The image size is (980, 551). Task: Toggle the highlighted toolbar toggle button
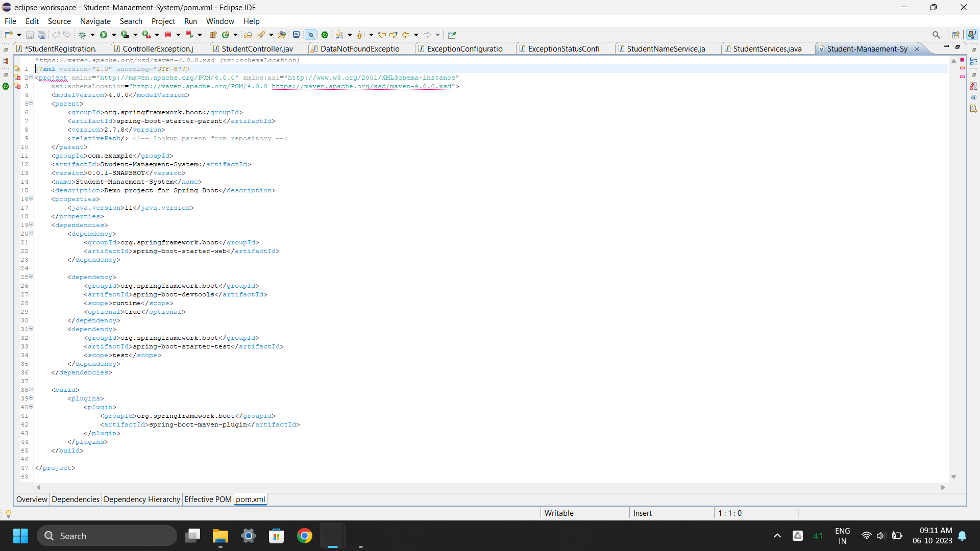[x=310, y=35]
